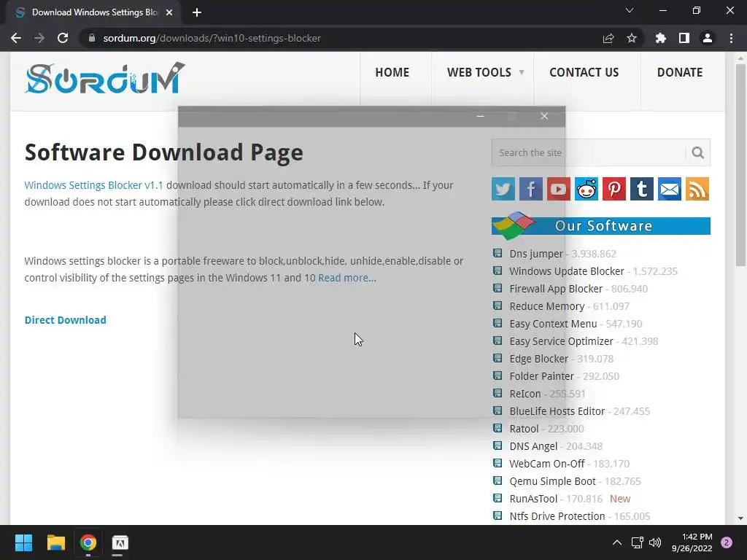
Task: Open DNS Angel link
Action: coord(533,446)
